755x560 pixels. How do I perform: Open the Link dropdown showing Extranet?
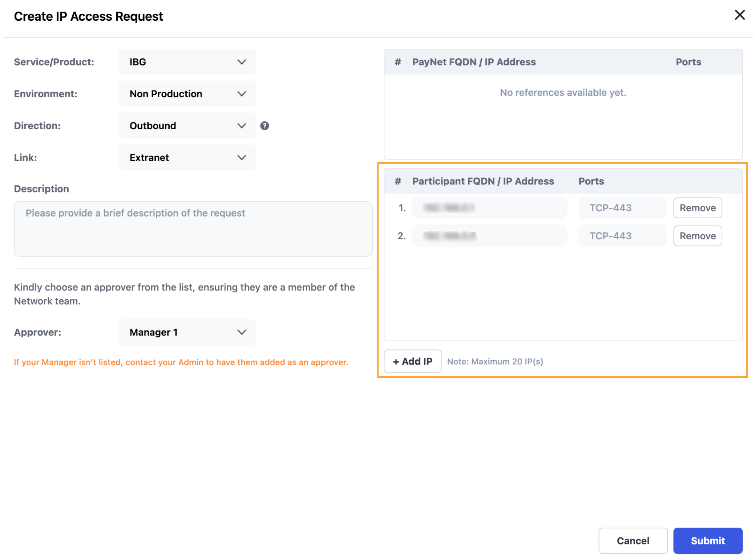(186, 158)
